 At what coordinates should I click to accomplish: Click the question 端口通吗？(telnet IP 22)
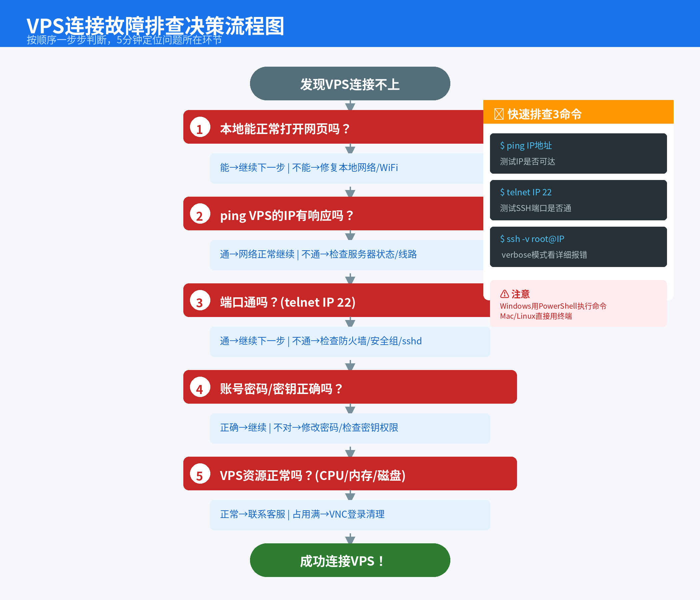[x=287, y=302]
